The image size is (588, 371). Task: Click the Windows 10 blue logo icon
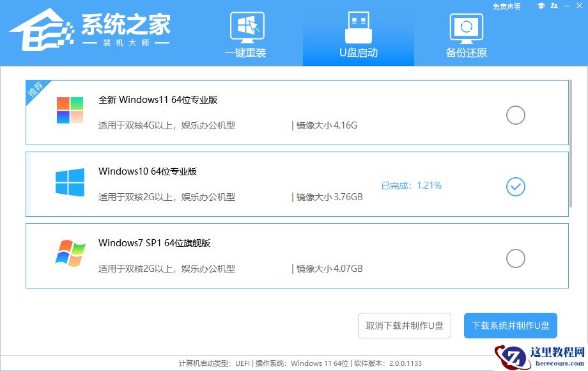(x=70, y=184)
